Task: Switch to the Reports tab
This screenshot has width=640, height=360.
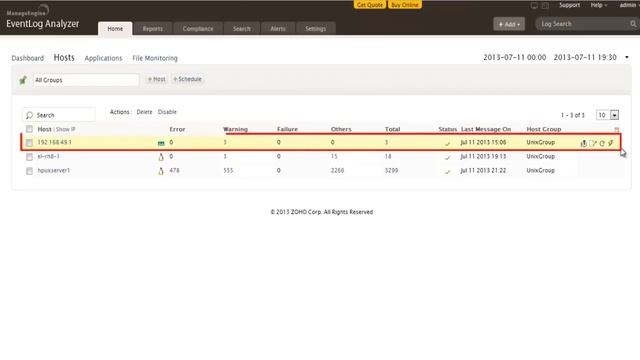Action: [x=153, y=29]
